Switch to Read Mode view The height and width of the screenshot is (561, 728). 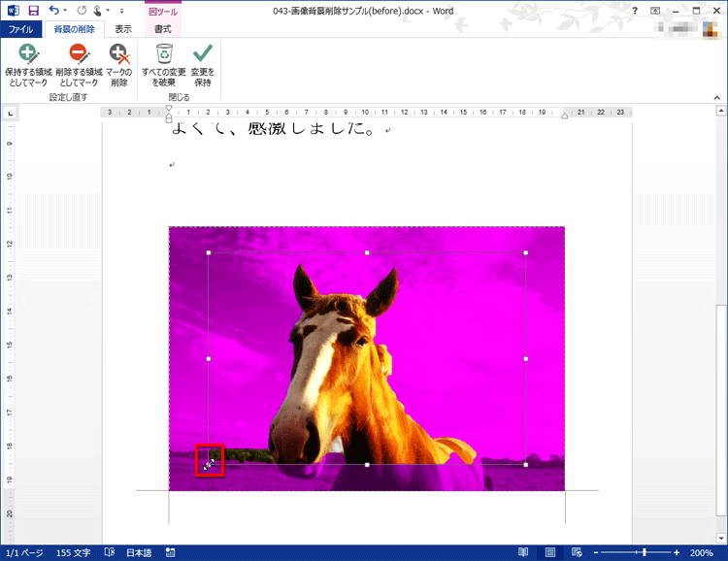click(523, 552)
